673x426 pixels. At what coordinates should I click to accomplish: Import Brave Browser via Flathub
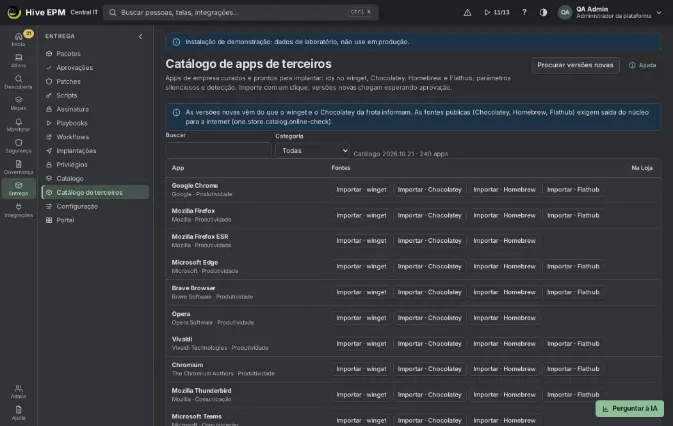573,292
